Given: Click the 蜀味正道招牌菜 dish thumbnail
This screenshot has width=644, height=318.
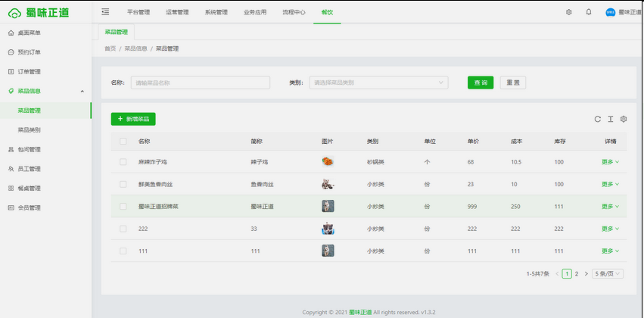Looking at the screenshot, I should pos(328,206).
